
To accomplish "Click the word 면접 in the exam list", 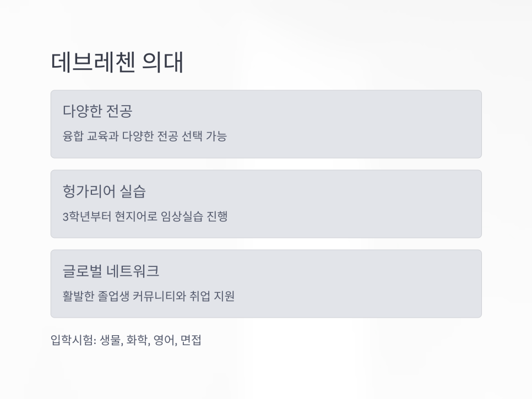I will (x=191, y=340).
